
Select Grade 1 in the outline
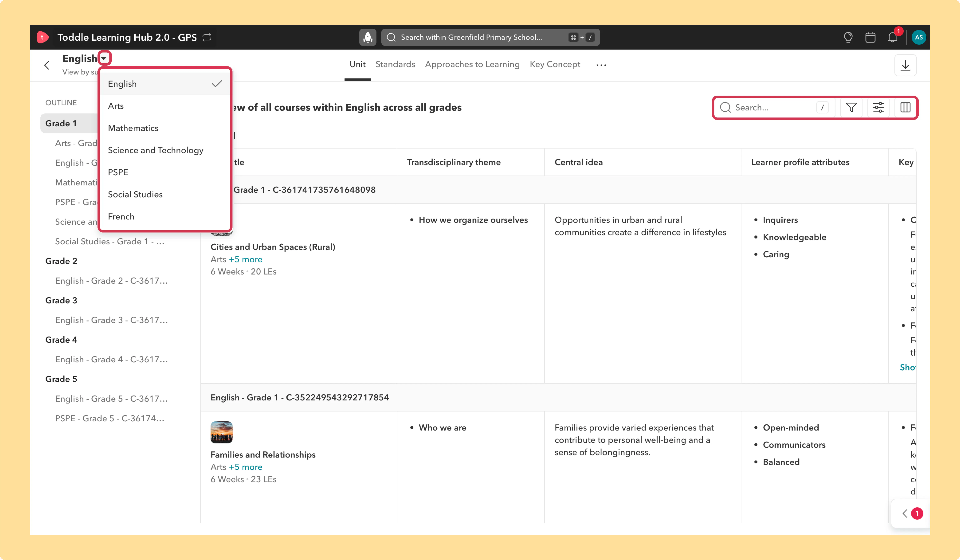tap(61, 123)
